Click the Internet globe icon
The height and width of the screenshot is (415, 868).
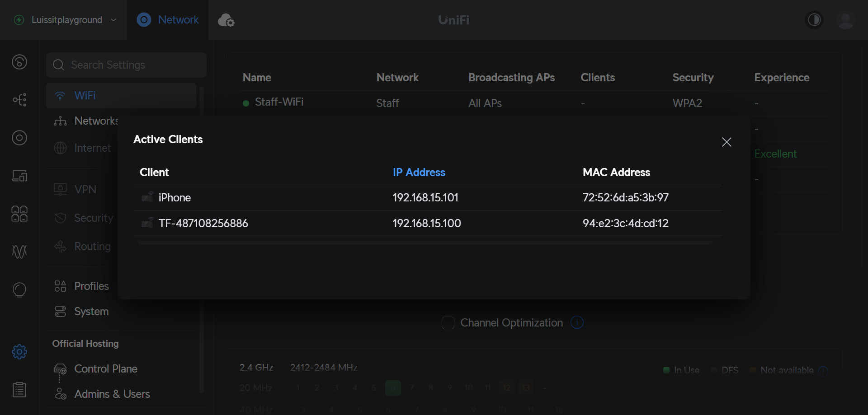(x=60, y=148)
